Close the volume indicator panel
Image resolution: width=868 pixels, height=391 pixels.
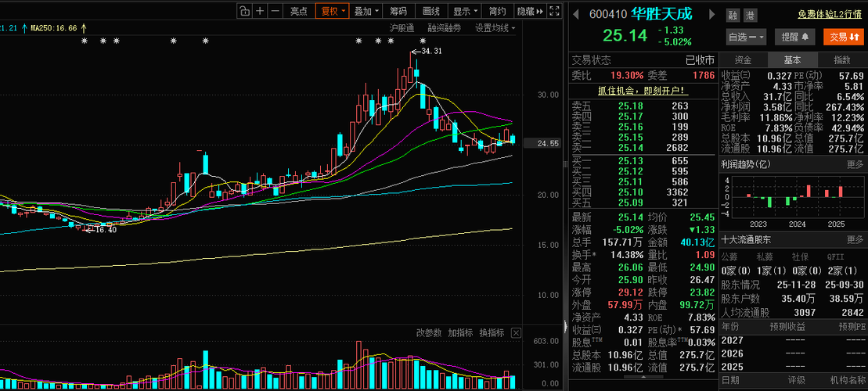pyautogui.click(x=515, y=332)
